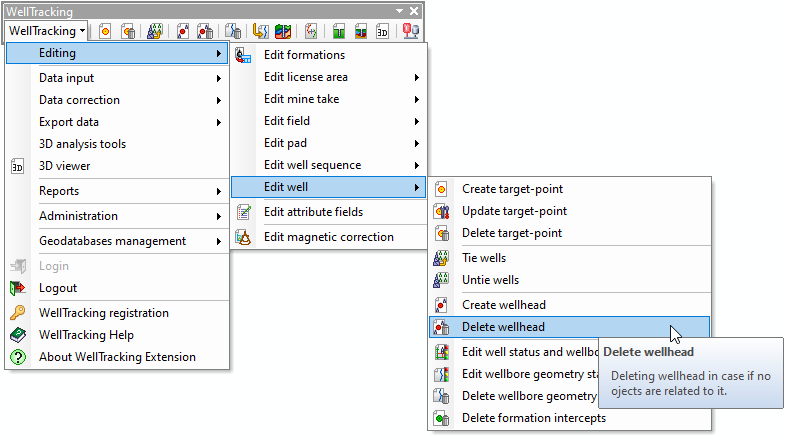Click red-green curve toolbar icon
Image resolution: width=787 pixels, height=437 pixels.
click(x=311, y=32)
